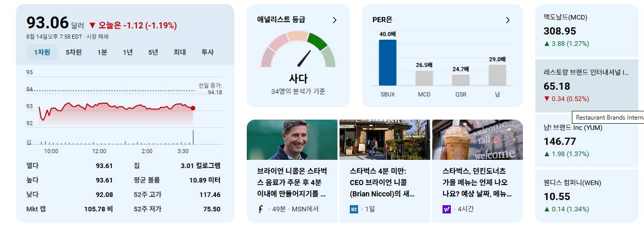Screen dimensions: 644x232
Task: Click the analyst rating gauge
Action: [298, 49]
